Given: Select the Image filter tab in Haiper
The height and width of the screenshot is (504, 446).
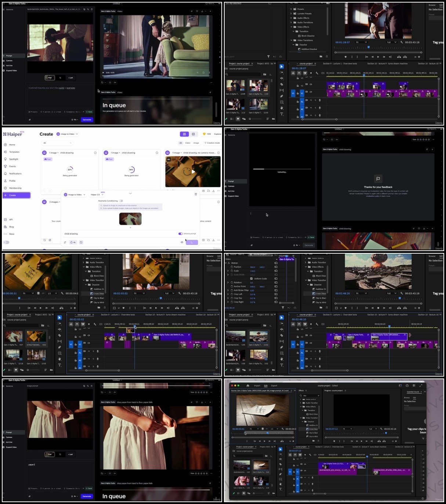Looking at the screenshot, I should point(196,143).
